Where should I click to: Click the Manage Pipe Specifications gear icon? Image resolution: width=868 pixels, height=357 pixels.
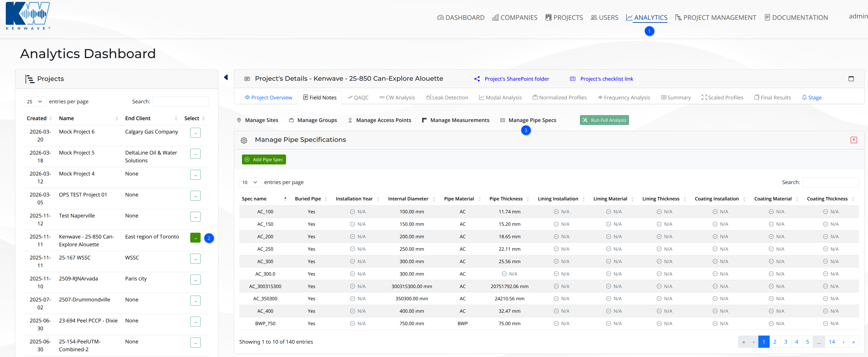(244, 140)
